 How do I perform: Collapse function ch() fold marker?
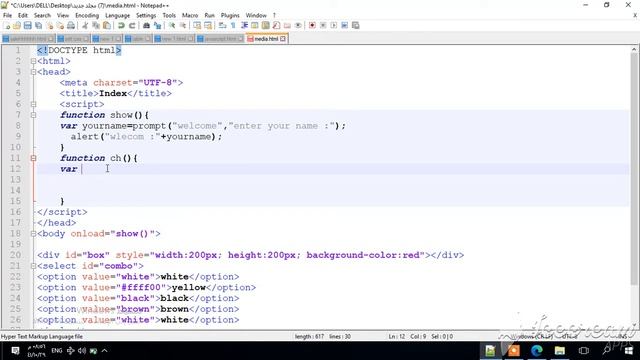(x=33, y=158)
